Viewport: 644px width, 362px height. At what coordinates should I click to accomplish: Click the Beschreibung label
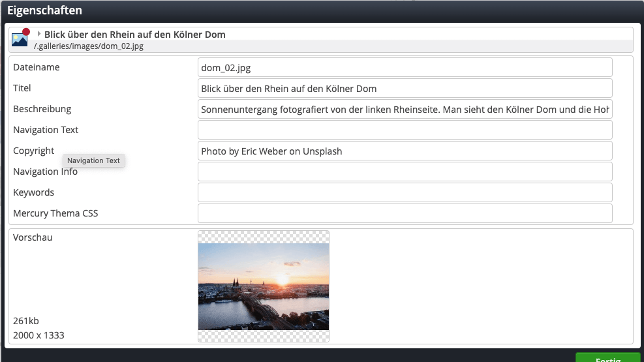[42, 109]
